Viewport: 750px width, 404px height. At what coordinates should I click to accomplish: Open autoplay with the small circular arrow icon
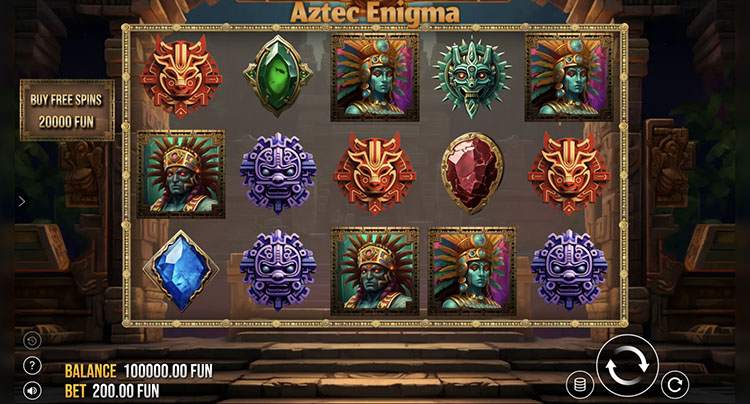click(x=675, y=384)
